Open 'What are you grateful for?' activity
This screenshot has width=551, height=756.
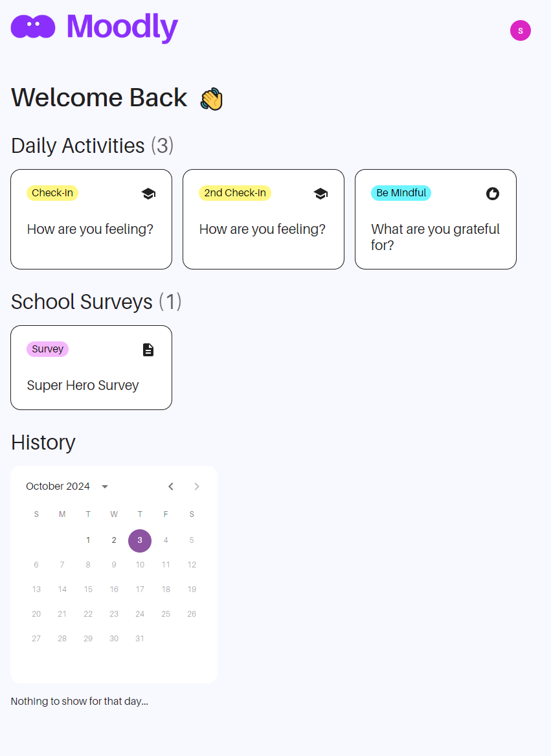[435, 237]
